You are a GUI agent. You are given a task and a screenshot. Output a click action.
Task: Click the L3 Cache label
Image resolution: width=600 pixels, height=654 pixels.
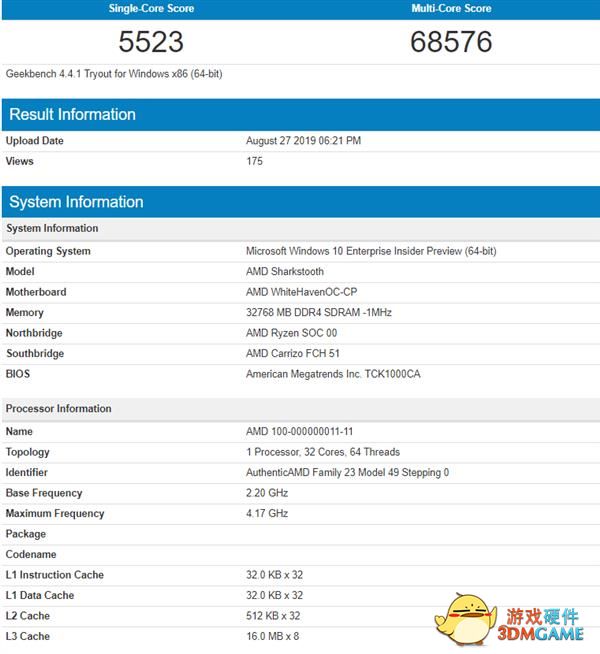pyautogui.click(x=28, y=636)
